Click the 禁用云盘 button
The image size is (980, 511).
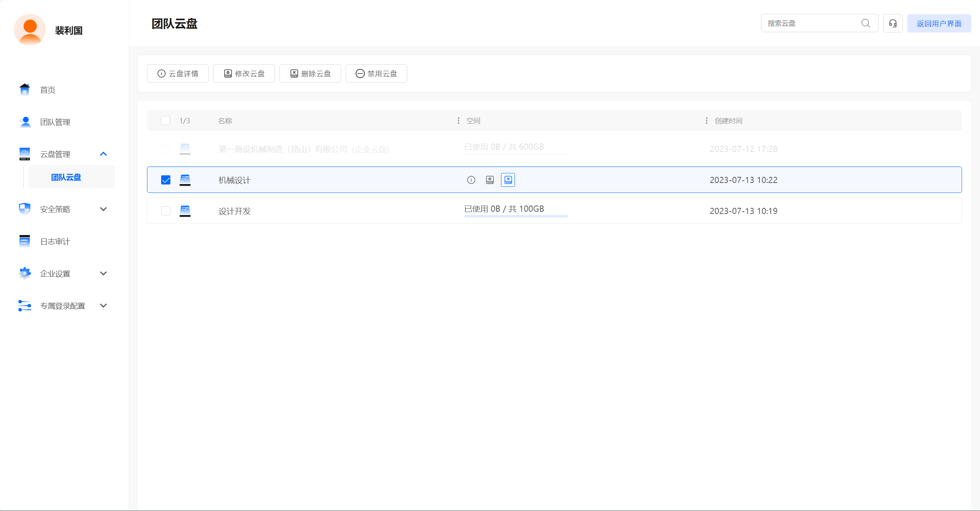tap(376, 73)
